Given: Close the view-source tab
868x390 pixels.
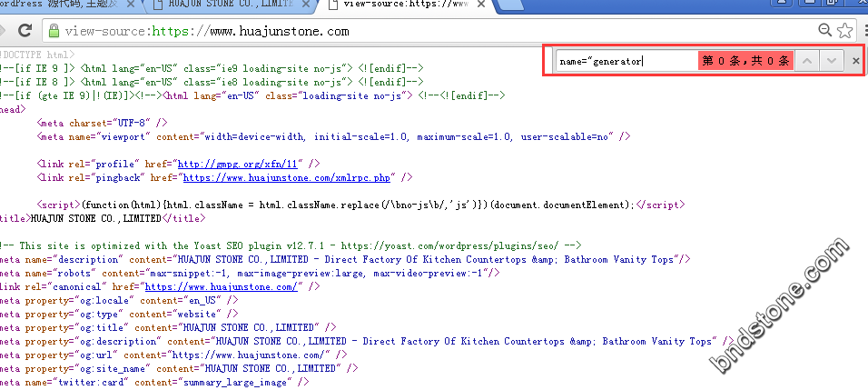Looking at the screenshot, I should point(481,4).
